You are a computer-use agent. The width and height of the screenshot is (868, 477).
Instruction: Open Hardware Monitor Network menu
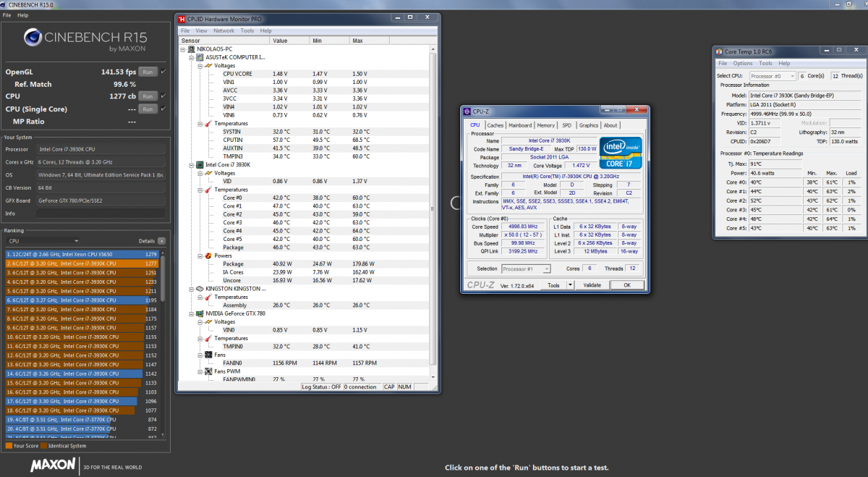224,30
